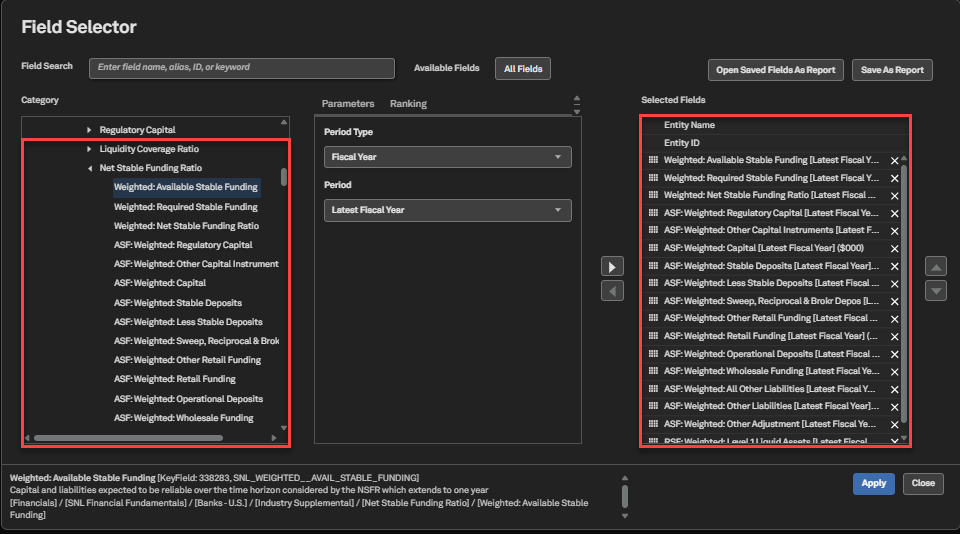960x534 pixels.
Task: Click Open Saved Fields As Report
Action: (776, 70)
